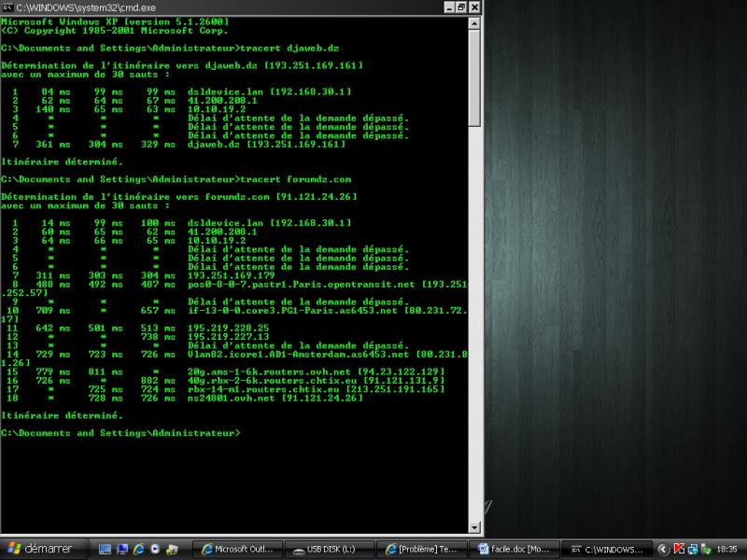Screen dimensions: 747x560
Task: Open the cmd.exe title bar system icon
Action: point(7,7)
